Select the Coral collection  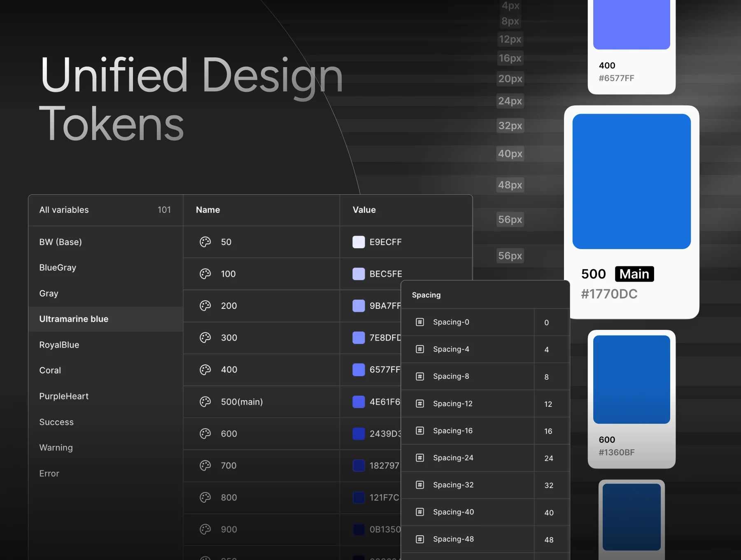click(105, 371)
